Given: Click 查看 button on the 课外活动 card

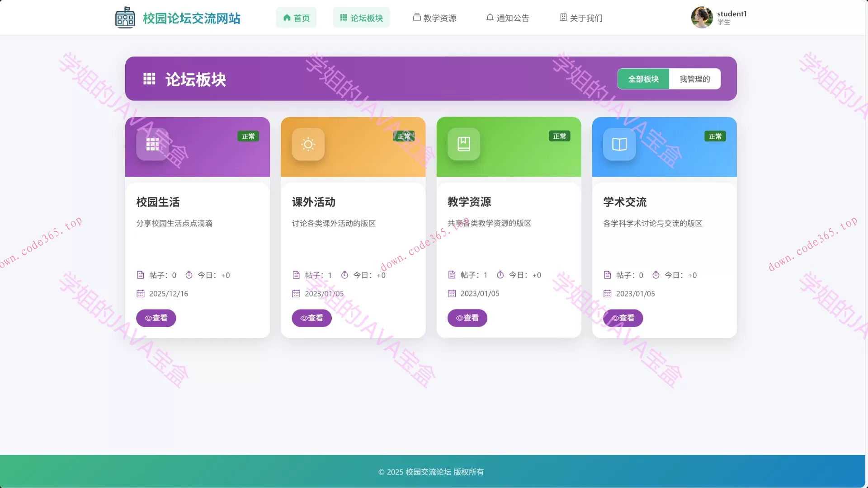Looking at the screenshot, I should (311, 318).
